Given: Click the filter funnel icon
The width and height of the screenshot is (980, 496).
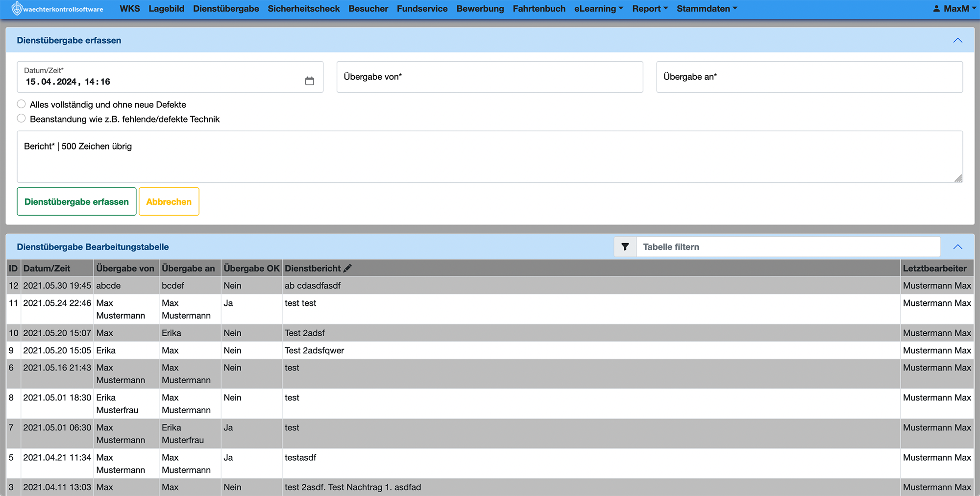Looking at the screenshot, I should coord(625,247).
